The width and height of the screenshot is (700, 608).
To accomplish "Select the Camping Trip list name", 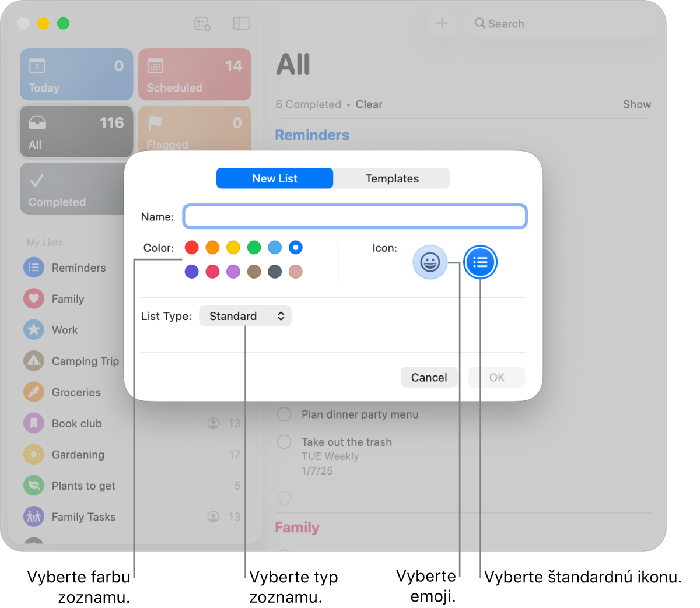I will 85,361.
